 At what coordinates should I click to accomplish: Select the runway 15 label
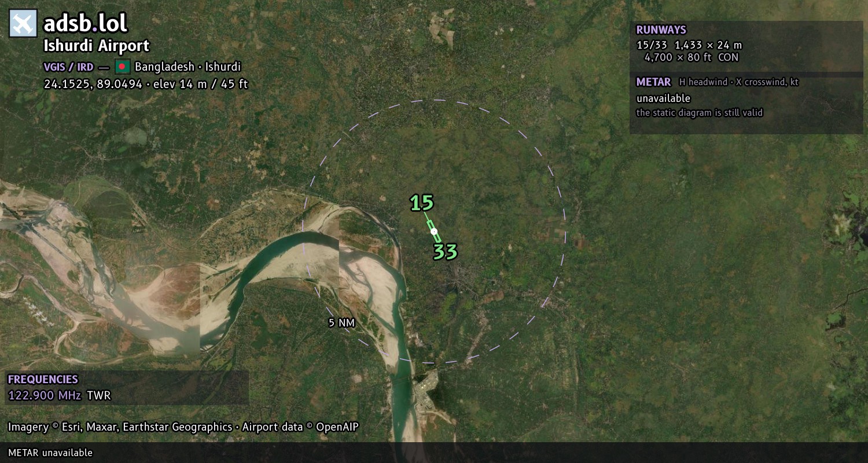coord(422,203)
